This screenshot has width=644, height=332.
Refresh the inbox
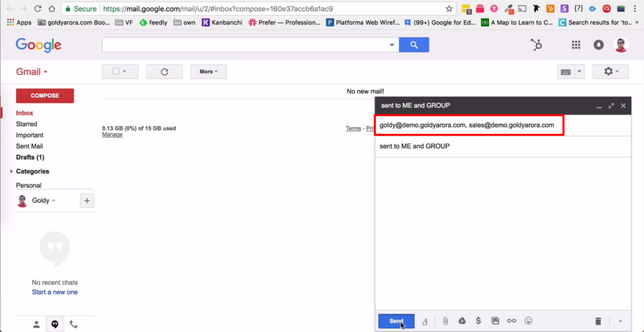coord(164,72)
